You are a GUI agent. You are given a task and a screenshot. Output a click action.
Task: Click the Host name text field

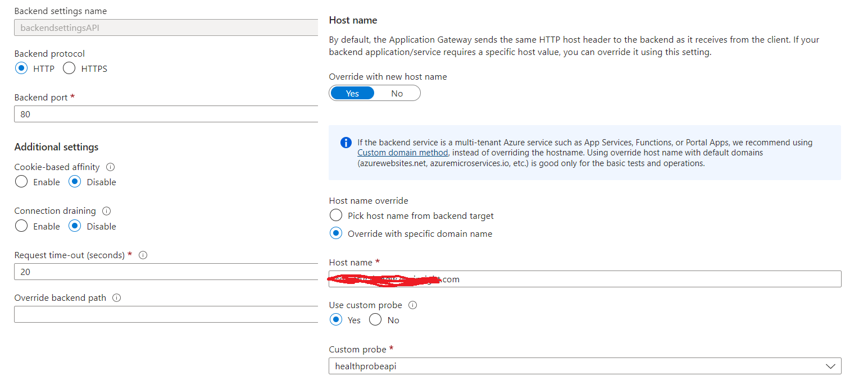[x=585, y=279]
